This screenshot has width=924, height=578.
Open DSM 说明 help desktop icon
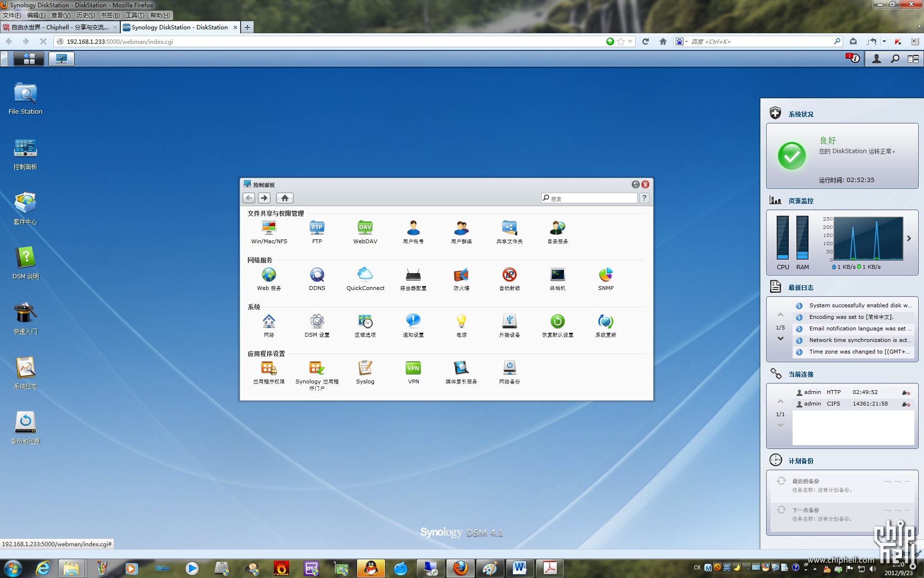point(26,263)
